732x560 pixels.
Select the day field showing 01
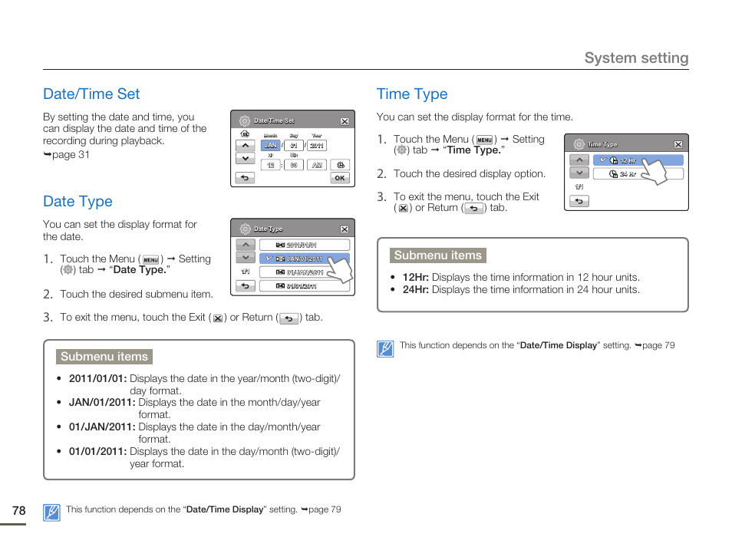point(294,146)
